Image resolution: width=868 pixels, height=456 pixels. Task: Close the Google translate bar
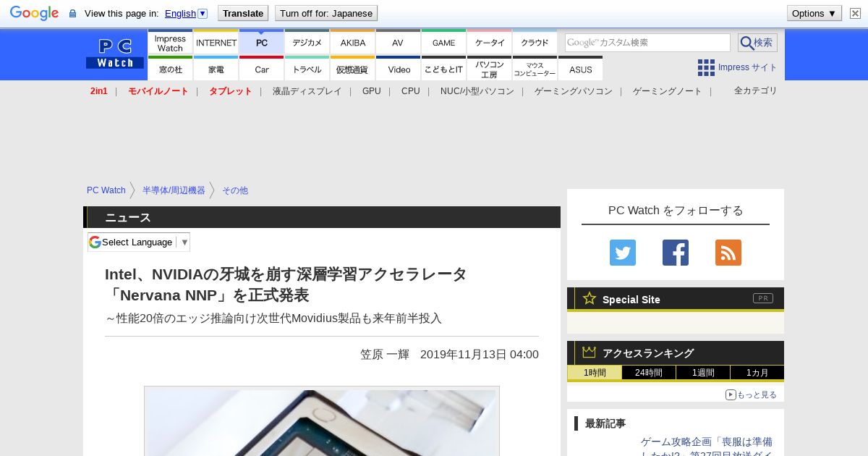(854, 13)
